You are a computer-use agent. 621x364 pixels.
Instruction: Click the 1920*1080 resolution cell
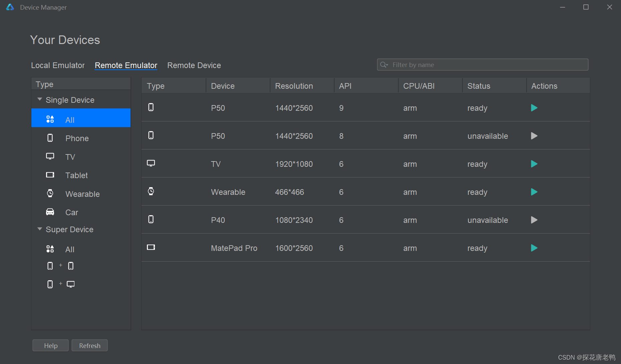tap(294, 164)
